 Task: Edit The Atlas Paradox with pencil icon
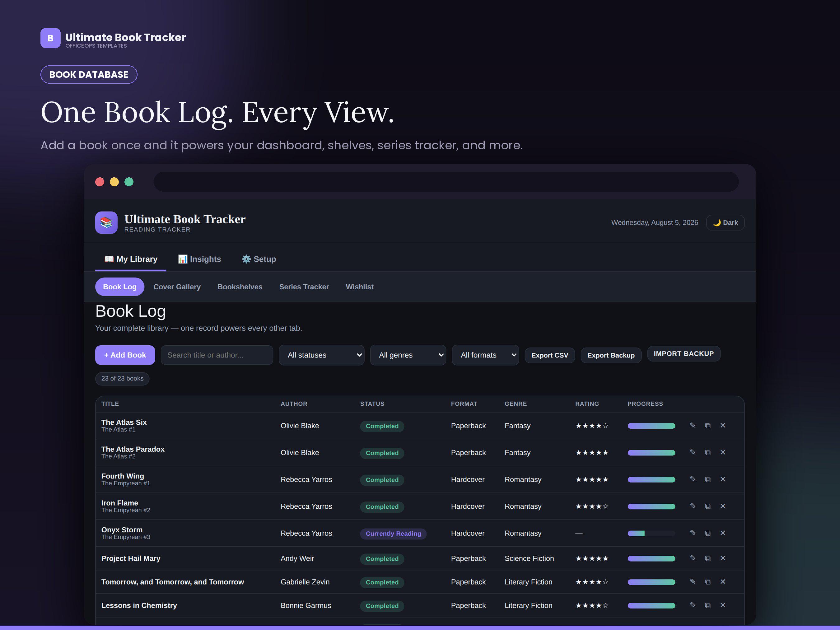pyautogui.click(x=693, y=452)
